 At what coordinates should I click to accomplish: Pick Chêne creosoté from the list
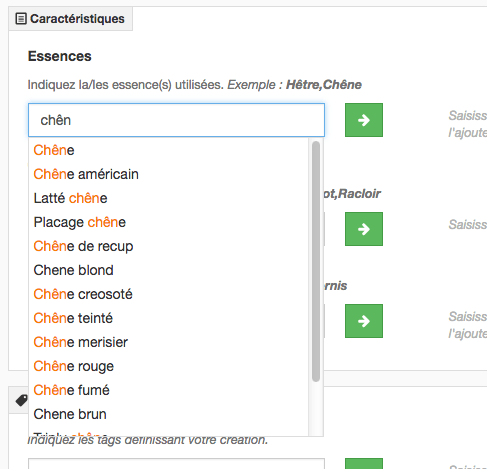tap(169, 294)
